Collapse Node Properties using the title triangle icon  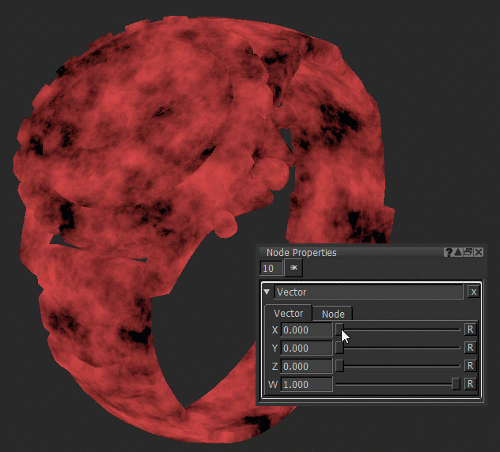458,252
